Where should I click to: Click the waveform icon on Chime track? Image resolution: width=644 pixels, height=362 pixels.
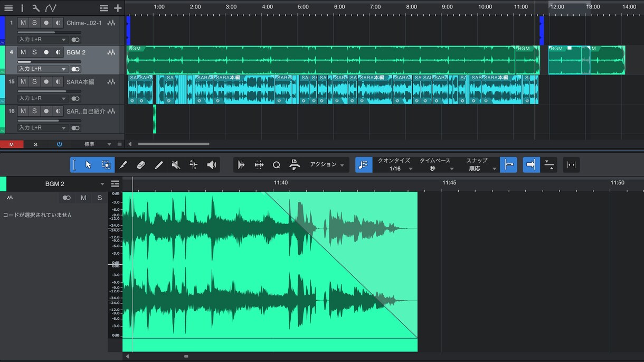111,23
